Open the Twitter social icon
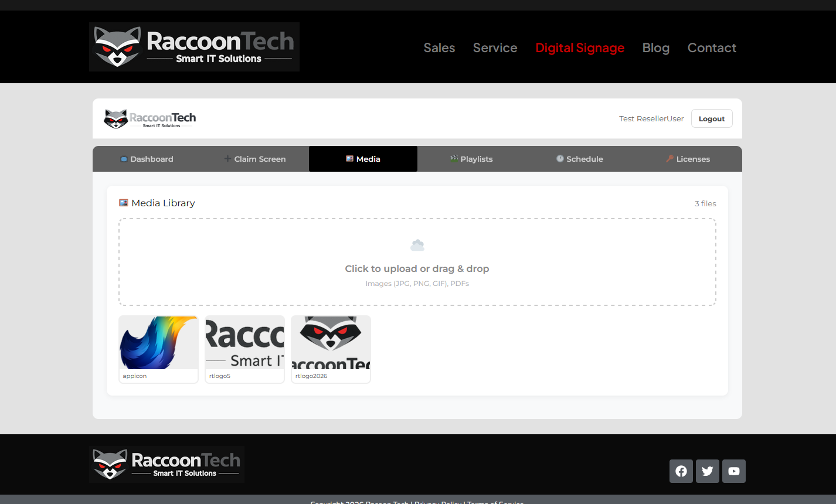The image size is (836, 504). 708,471
